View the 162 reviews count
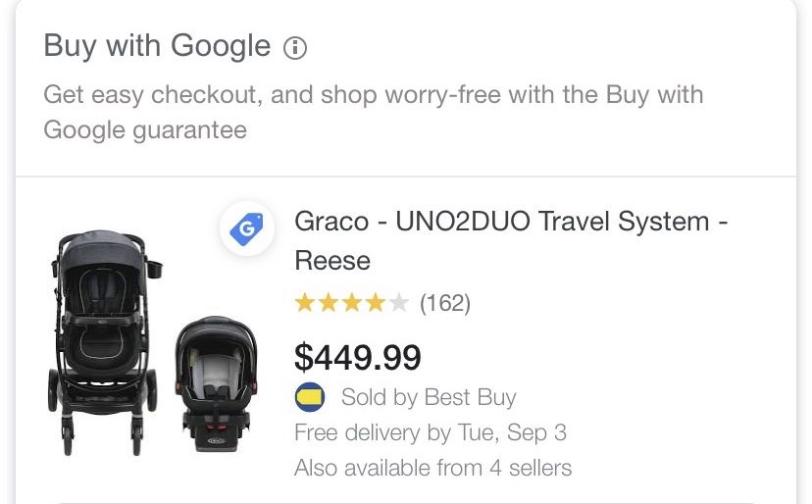Image resolution: width=812 pixels, height=504 pixels. [445, 304]
